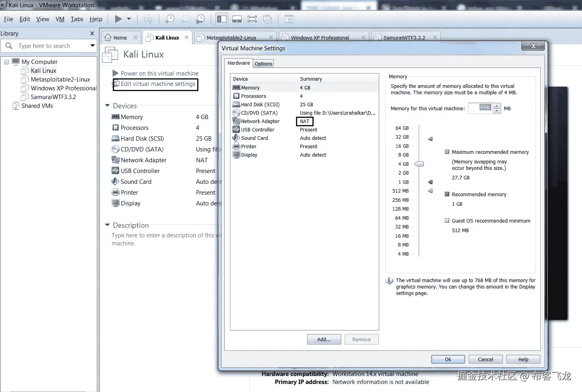582x392 pixels.
Task: Click the memory slider thumb at 4 GB
Action: tap(419, 164)
